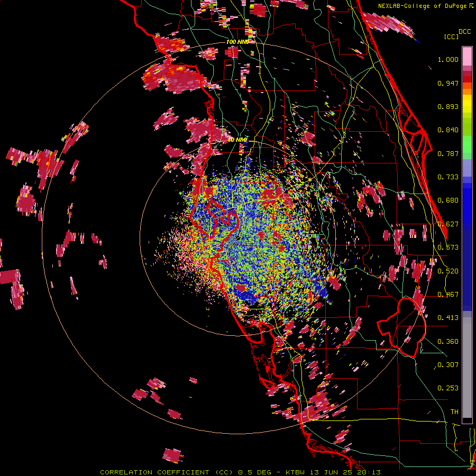The width and height of the screenshot is (476, 476).
Task: Select the 0.253 scale value
Action: tap(448, 388)
